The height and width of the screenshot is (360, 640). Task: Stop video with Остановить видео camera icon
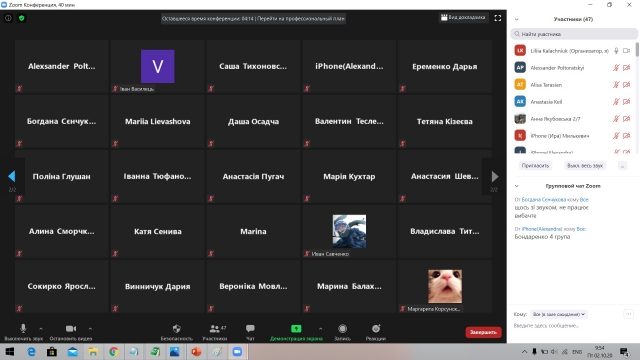[x=71, y=329]
